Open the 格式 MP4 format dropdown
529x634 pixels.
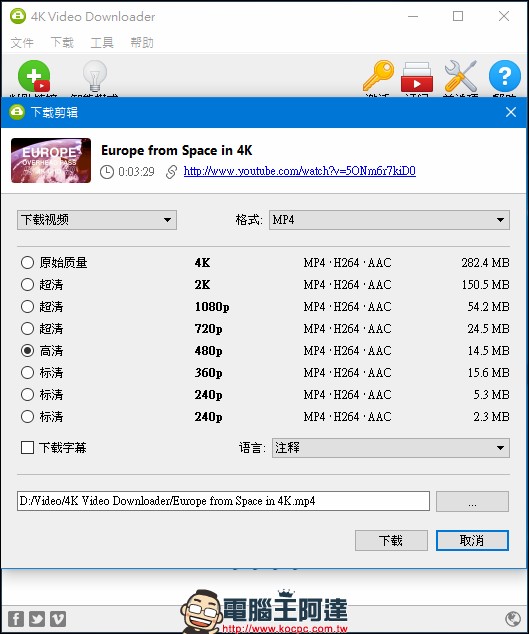click(x=389, y=220)
